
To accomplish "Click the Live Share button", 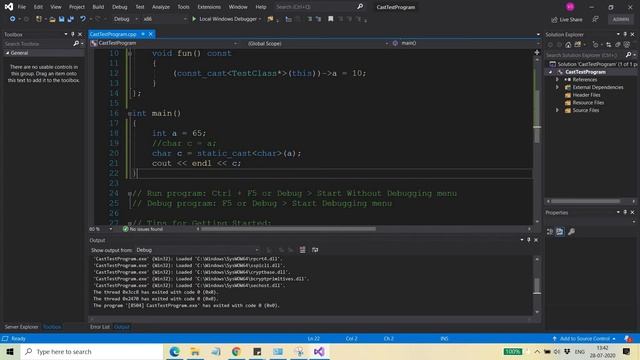I will (567, 19).
